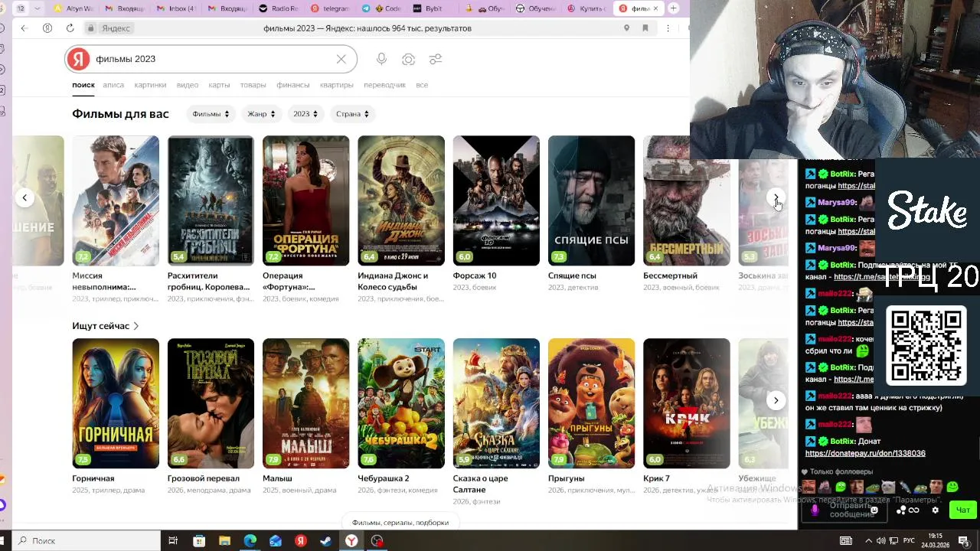Open image search with the camera icon
The image size is (980, 551).
409,59
